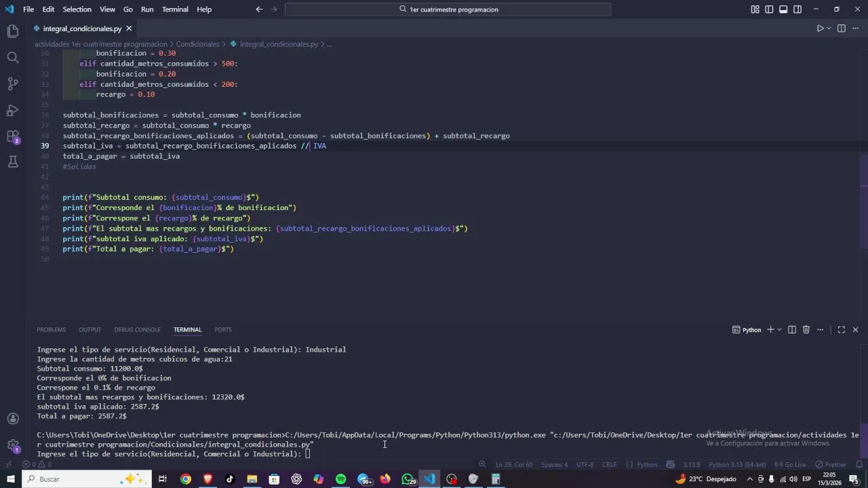Screen dimensions: 868x488
Task: Change the UTF-8 file encoding
Action: pos(585,465)
